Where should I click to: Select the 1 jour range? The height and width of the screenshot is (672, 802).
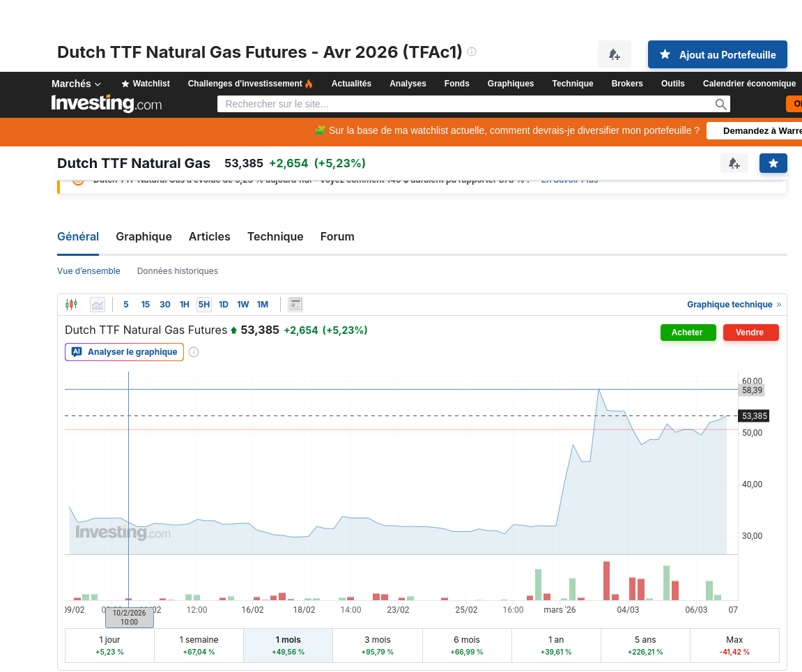pos(109,646)
